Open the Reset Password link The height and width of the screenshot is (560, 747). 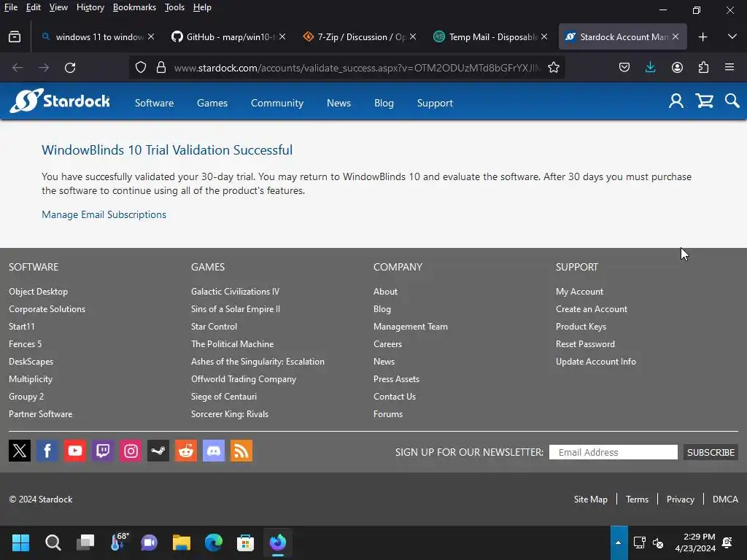click(x=585, y=344)
